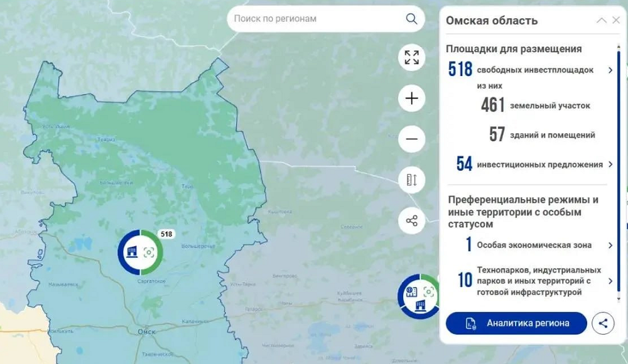Zoom in on the map
The image size is (628, 364).
point(411,99)
